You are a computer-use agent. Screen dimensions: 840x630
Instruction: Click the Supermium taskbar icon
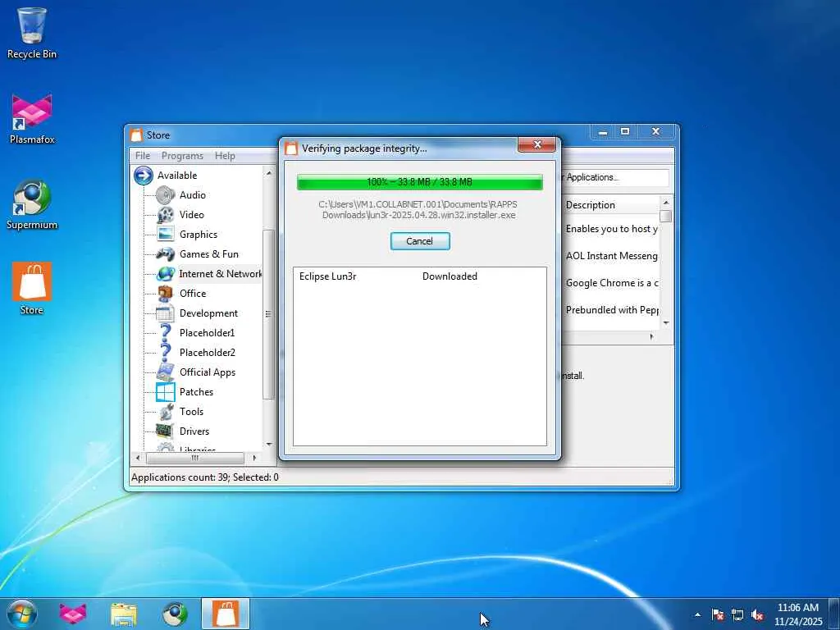175,614
